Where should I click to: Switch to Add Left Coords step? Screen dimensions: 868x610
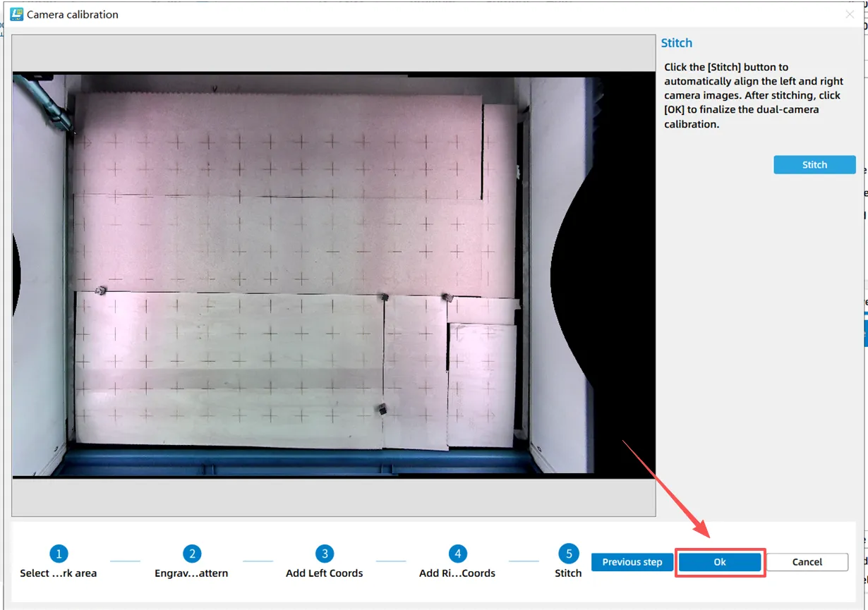pos(324,573)
